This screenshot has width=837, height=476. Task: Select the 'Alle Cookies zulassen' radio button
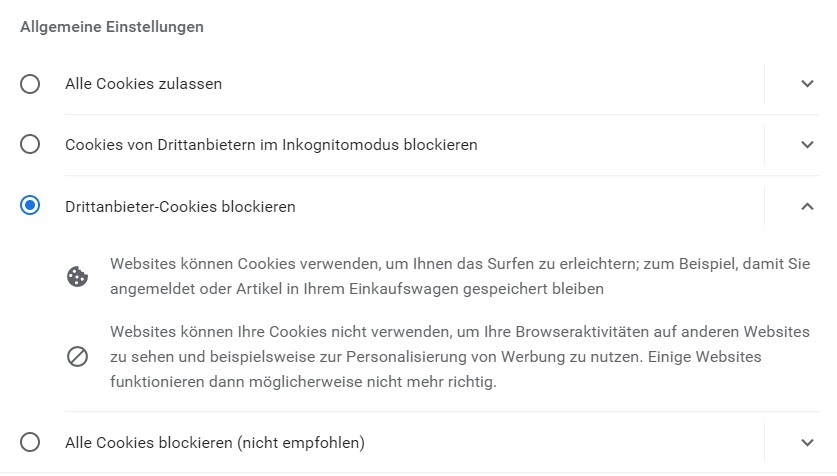[x=30, y=84]
